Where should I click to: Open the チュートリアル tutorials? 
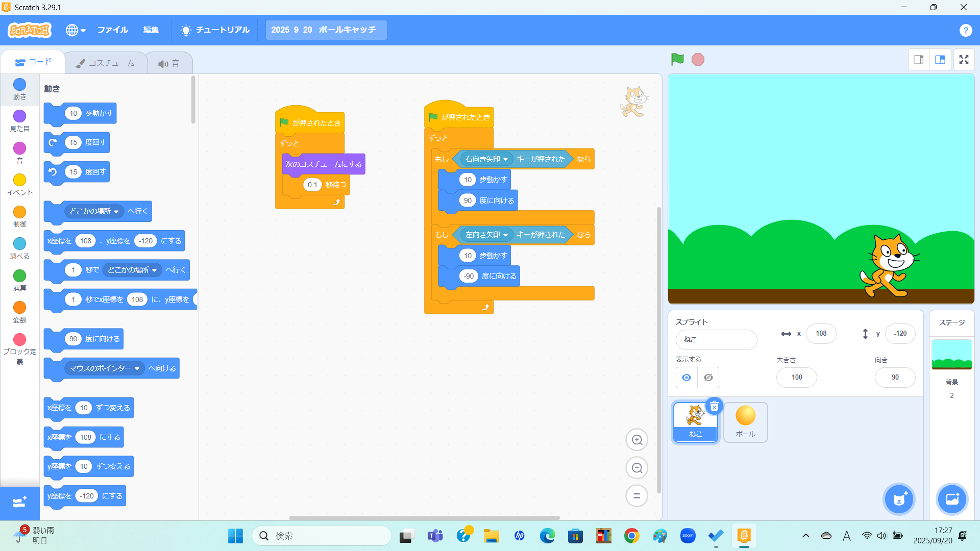click(x=215, y=30)
